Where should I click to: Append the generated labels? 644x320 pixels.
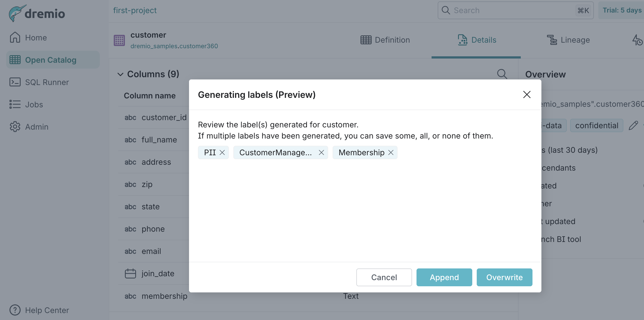pyautogui.click(x=444, y=277)
